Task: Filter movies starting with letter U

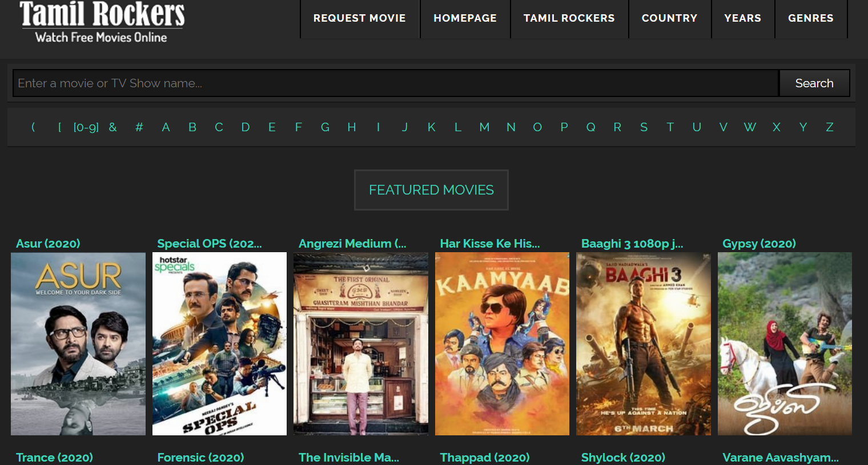Action: 697,127
